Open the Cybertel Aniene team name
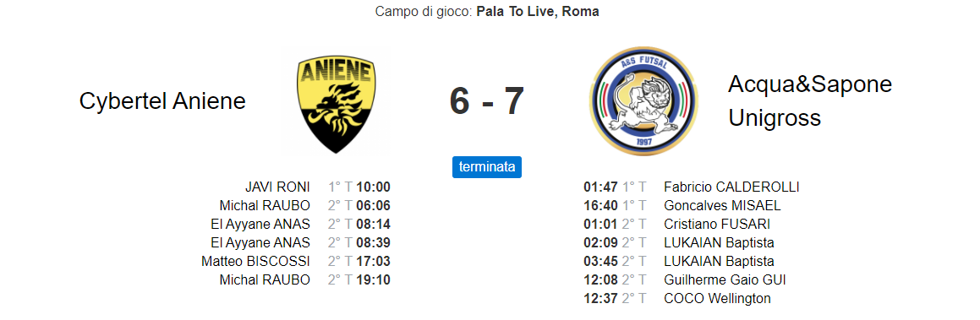This screenshot has height=320, width=980. click(162, 101)
